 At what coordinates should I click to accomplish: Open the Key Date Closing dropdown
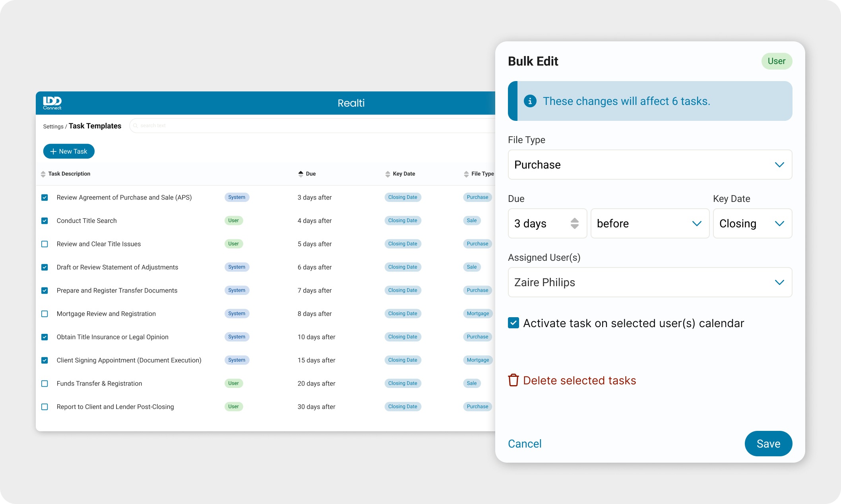click(x=752, y=223)
